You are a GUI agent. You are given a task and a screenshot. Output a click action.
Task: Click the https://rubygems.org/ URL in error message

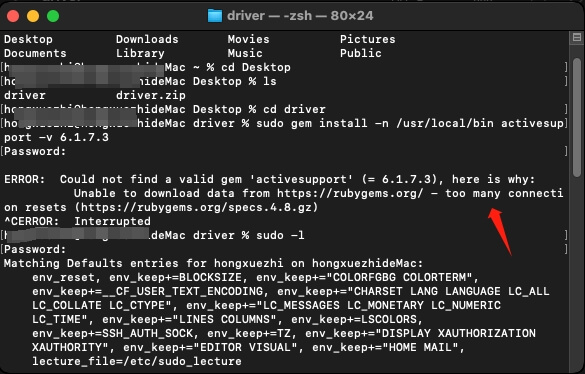(350, 193)
